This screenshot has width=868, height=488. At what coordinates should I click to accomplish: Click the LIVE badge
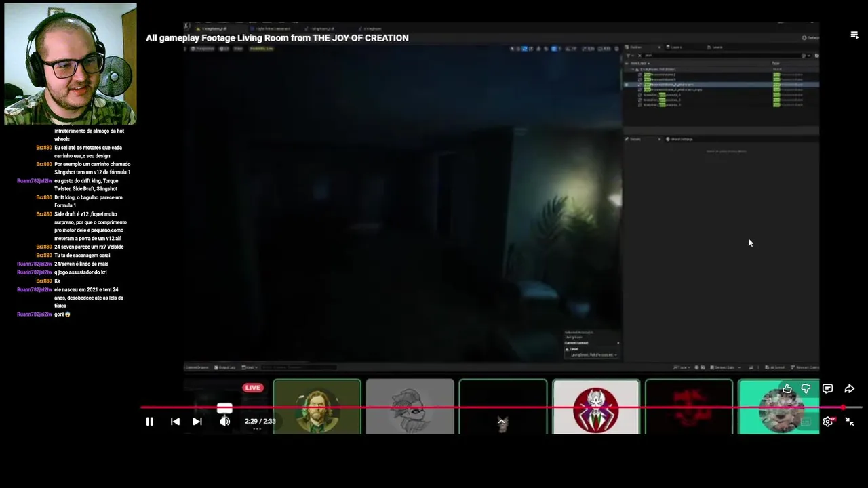[253, 388]
